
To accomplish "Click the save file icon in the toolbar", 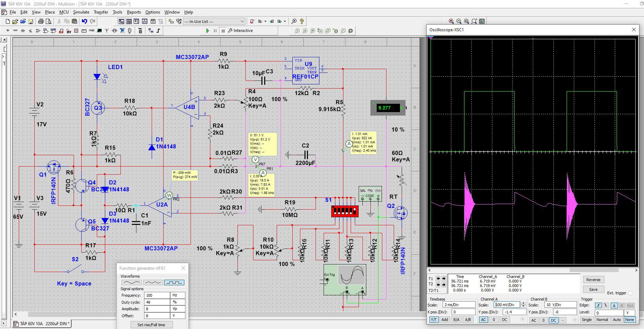I will click(31, 22).
